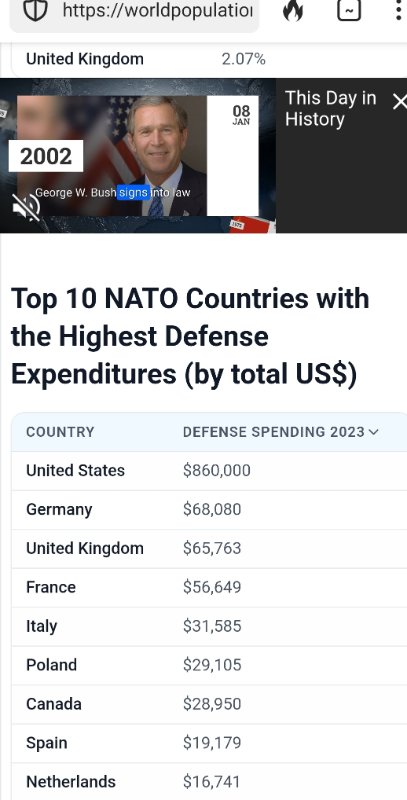The width and height of the screenshot is (407, 800).
Task: Click the George W. Bush video thumbnail
Action: (138, 156)
